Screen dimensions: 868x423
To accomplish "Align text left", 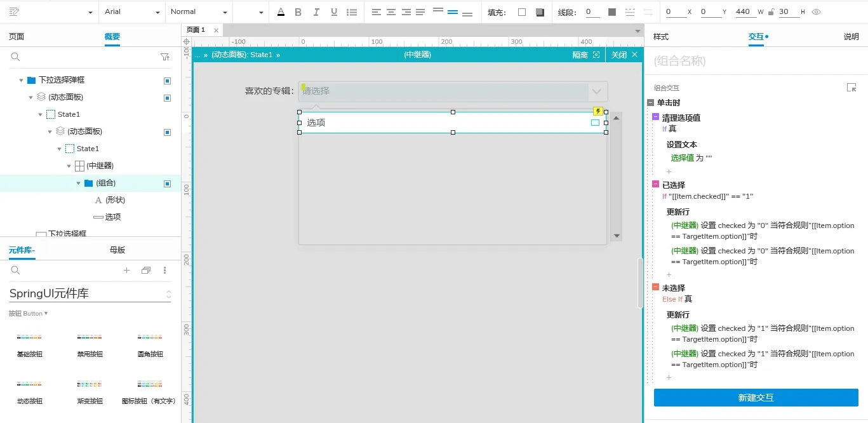I will point(377,12).
